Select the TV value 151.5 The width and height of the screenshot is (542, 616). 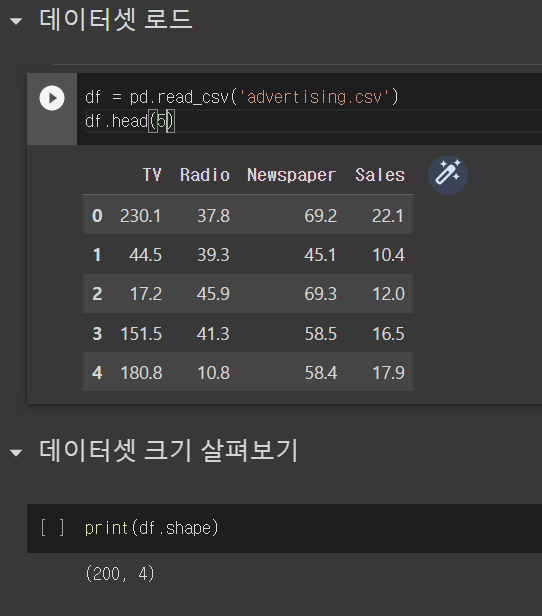click(141, 334)
